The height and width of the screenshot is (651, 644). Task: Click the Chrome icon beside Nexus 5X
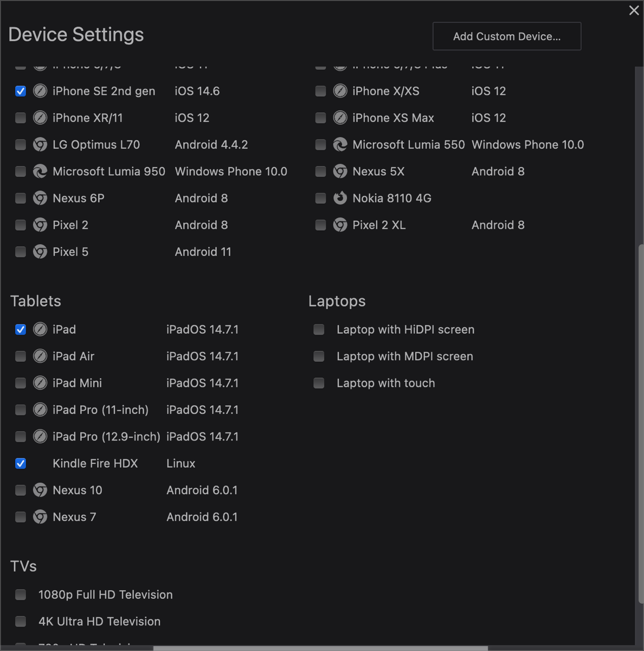point(340,171)
